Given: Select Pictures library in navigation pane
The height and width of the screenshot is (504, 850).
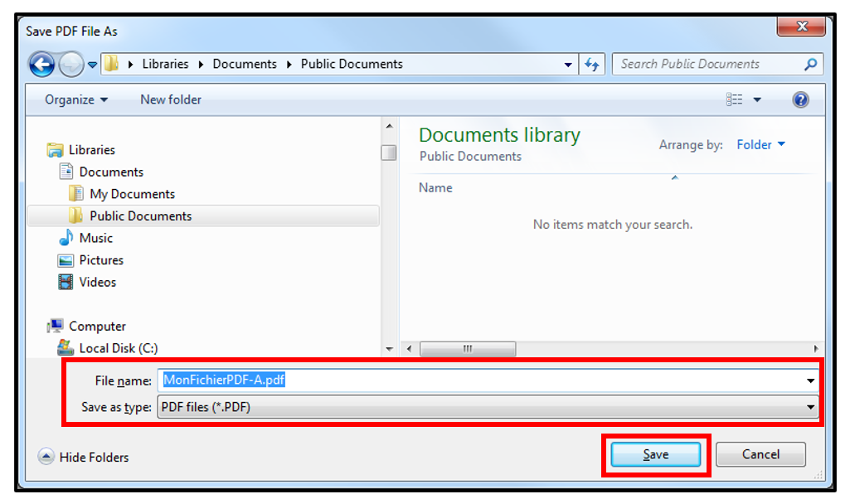Looking at the screenshot, I should pos(100,260).
